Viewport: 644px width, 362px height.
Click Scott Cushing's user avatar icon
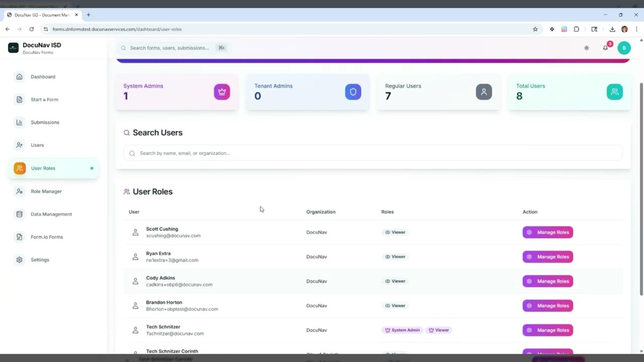(x=135, y=232)
